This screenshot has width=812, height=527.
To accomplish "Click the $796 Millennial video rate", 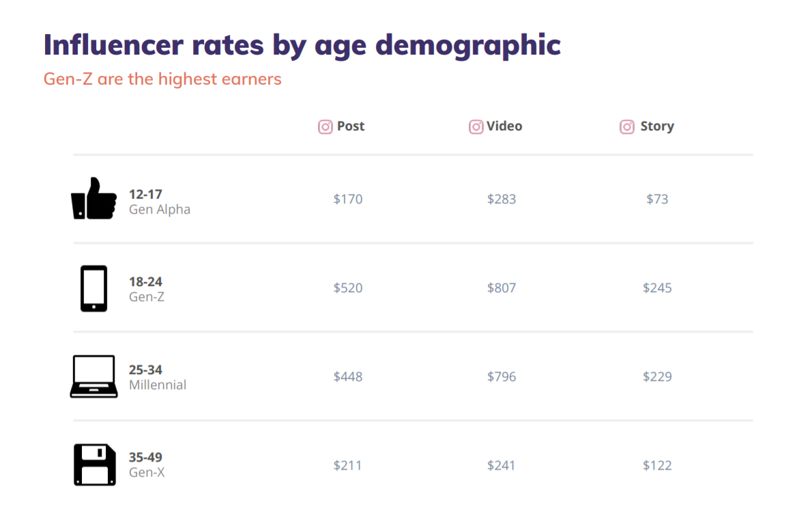I will tap(502, 377).
